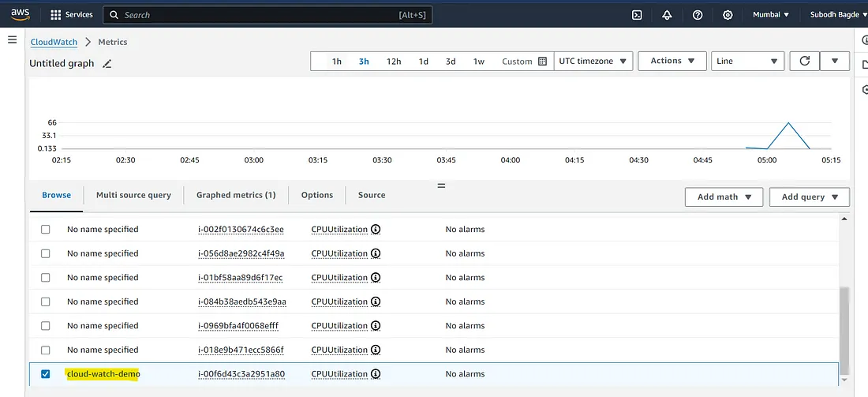Click instance ID i-00f6d43c3a2951a80
The width and height of the screenshot is (868, 397).
[241, 374]
